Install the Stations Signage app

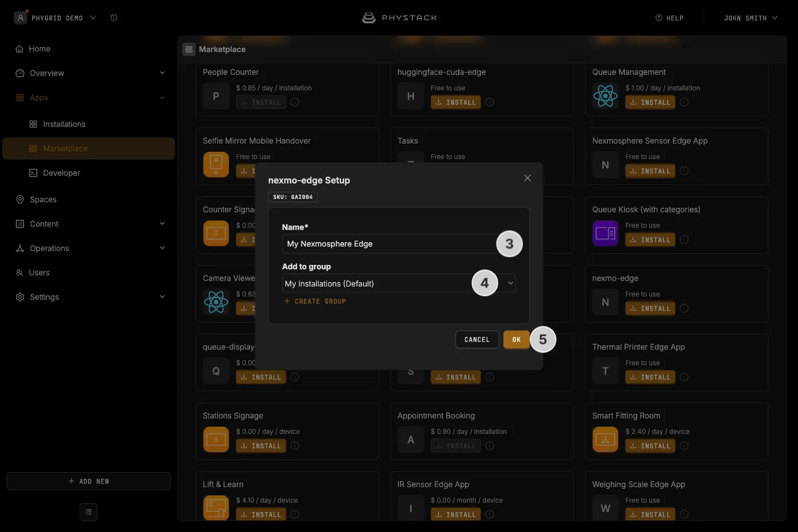click(261, 446)
